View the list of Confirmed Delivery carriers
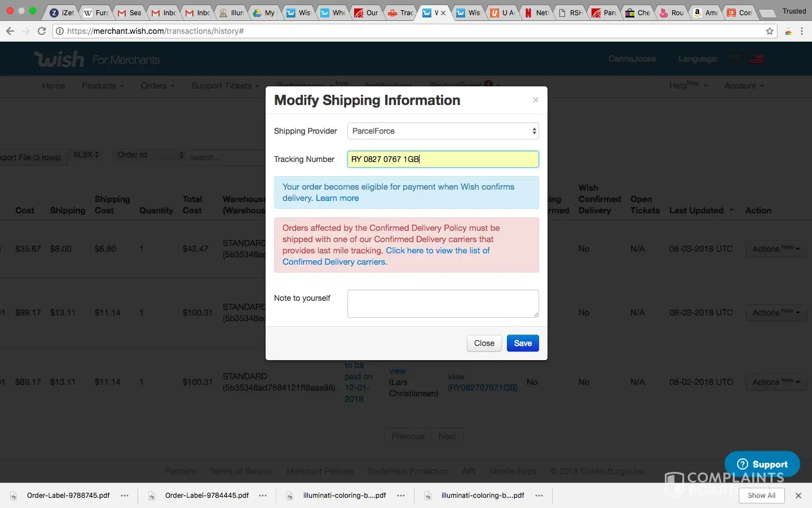 click(438, 251)
